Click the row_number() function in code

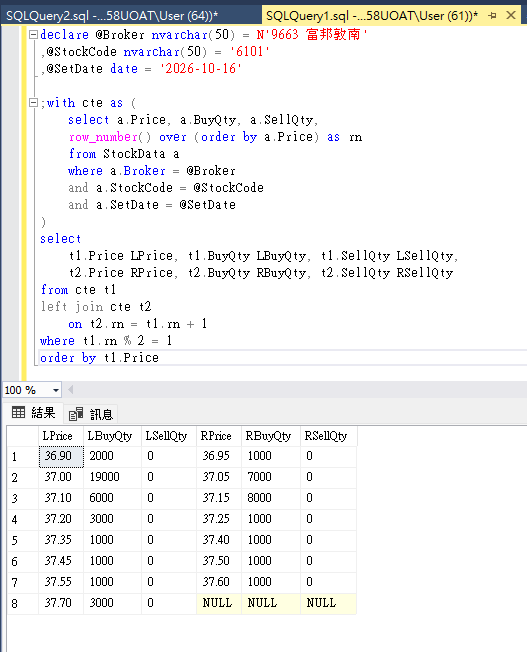[x=110, y=137]
